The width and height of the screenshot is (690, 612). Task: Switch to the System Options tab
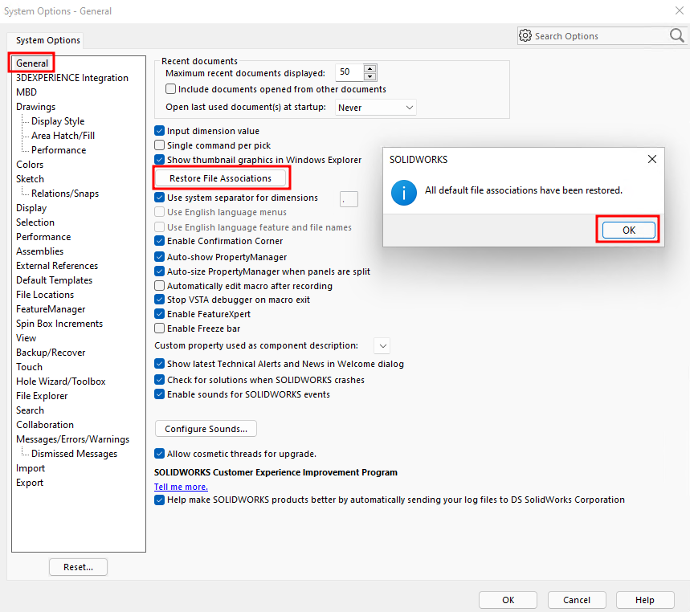click(48, 40)
